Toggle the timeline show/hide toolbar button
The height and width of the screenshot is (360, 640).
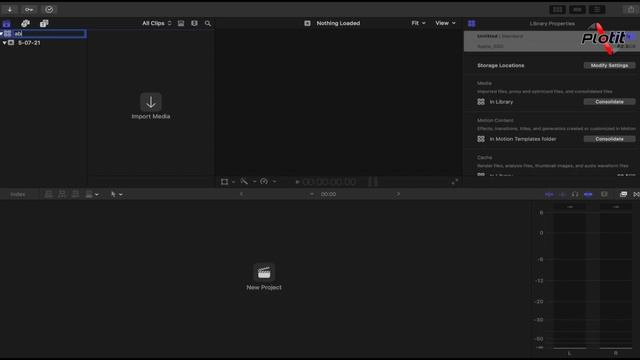tap(577, 9)
